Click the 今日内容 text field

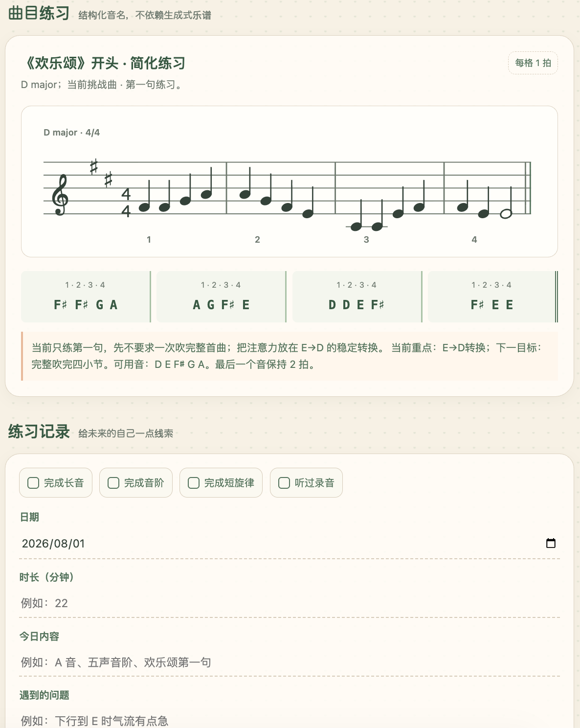[290, 662]
